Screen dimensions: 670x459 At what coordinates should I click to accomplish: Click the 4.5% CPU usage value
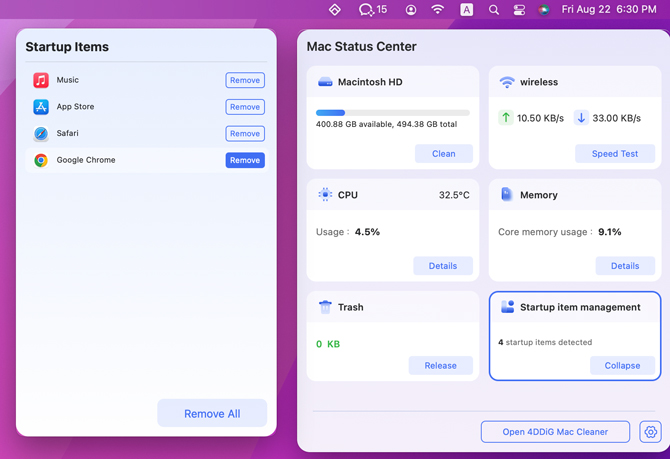point(367,232)
